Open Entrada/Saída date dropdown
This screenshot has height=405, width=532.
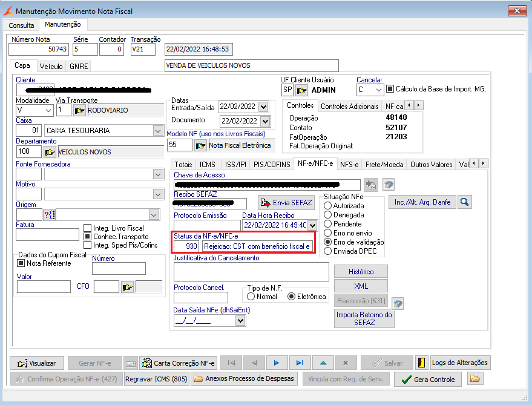tap(263, 107)
